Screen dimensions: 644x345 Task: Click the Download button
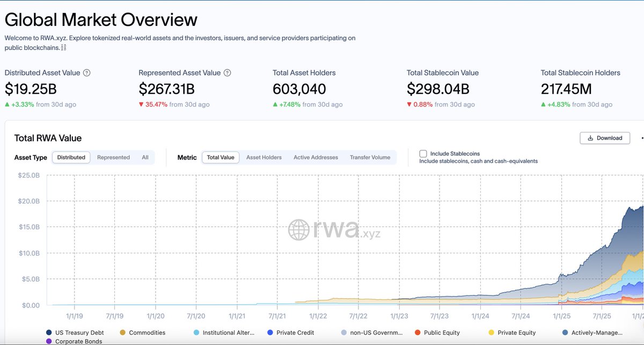pos(605,138)
